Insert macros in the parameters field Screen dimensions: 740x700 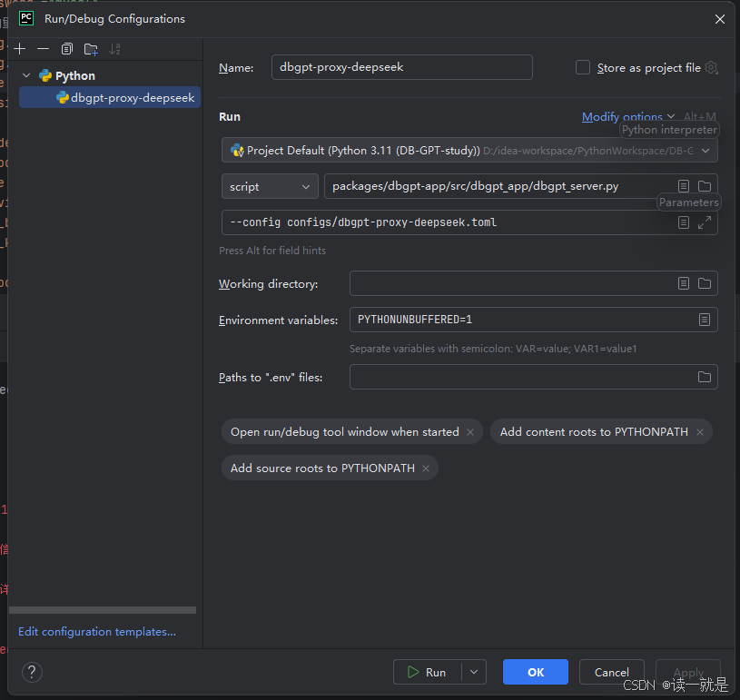[684, 222]
